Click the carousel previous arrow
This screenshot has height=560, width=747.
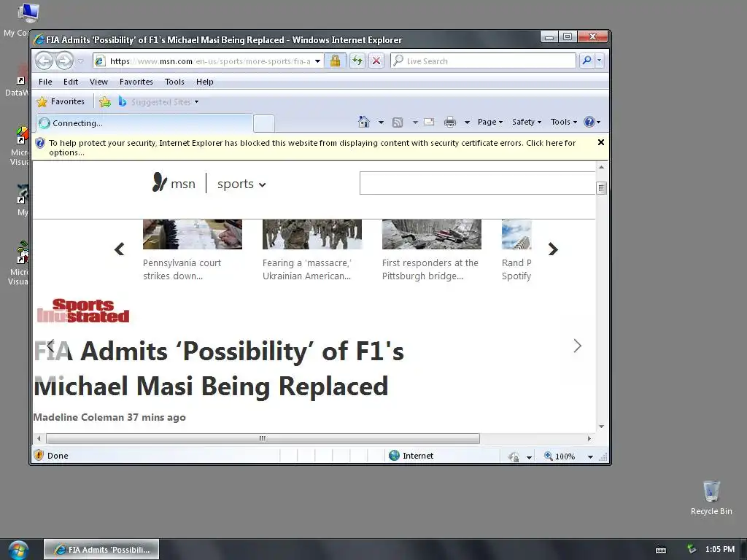(119, 249)
